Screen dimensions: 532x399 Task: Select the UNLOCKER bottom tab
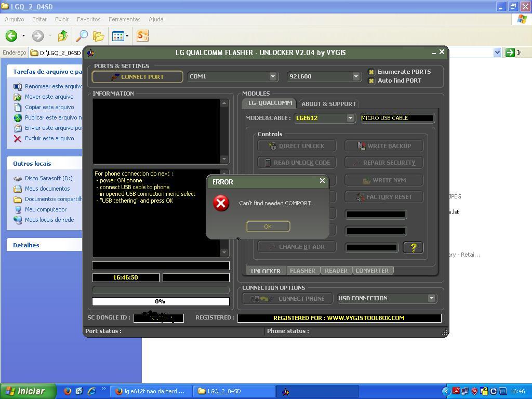tap(265, 271)
